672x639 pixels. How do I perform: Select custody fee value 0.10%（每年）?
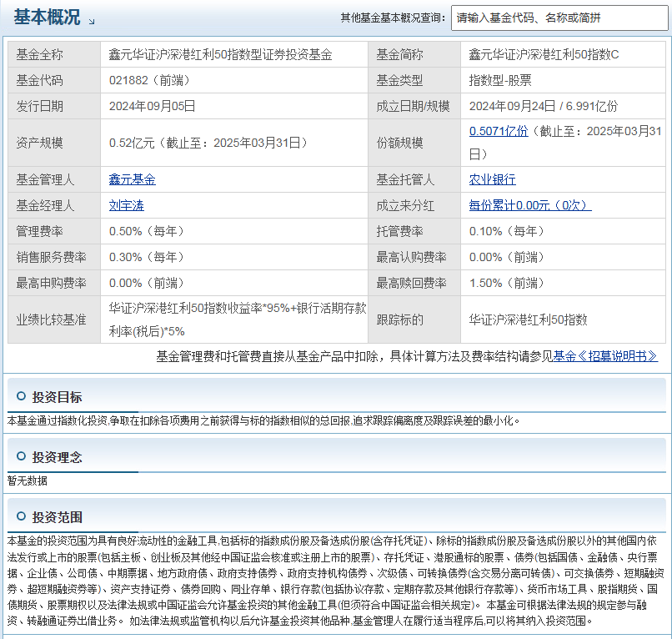tap(507, 231)
